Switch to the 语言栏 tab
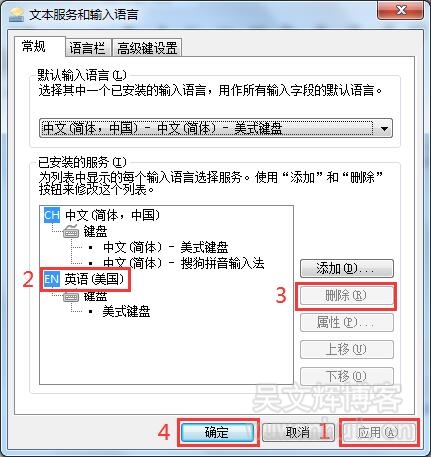Screen dimensions: 431x457 (88, 48)
